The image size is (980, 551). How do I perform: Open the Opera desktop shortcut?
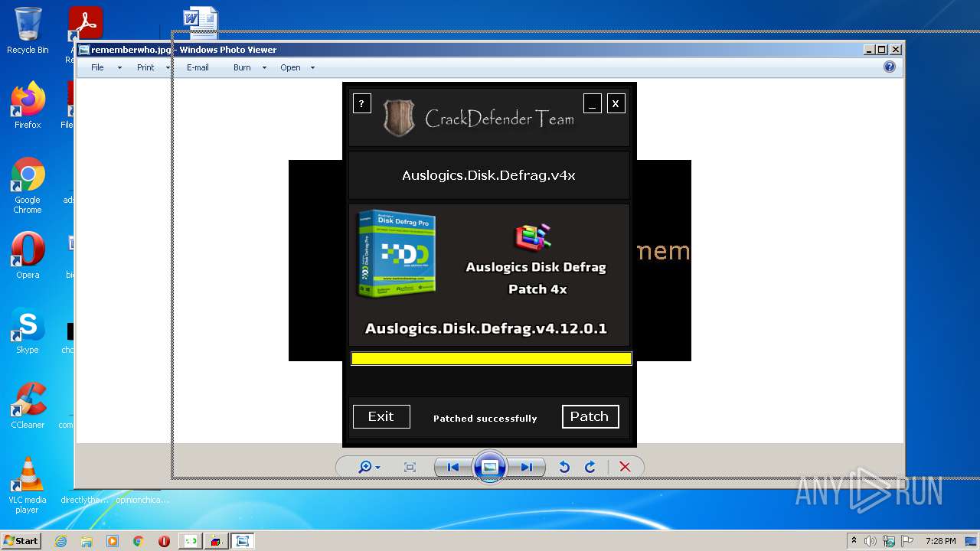coord(28,256)
